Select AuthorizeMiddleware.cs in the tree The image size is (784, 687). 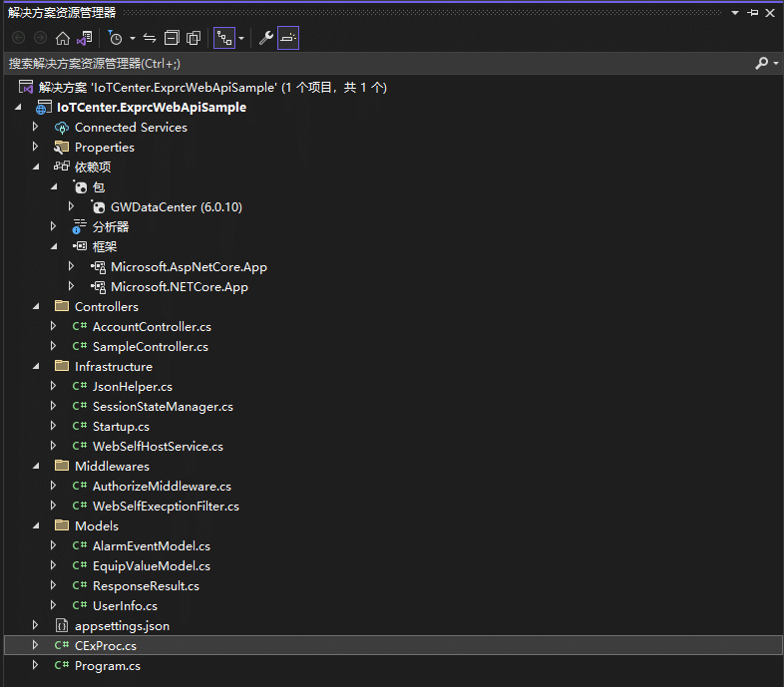point(162,486)
